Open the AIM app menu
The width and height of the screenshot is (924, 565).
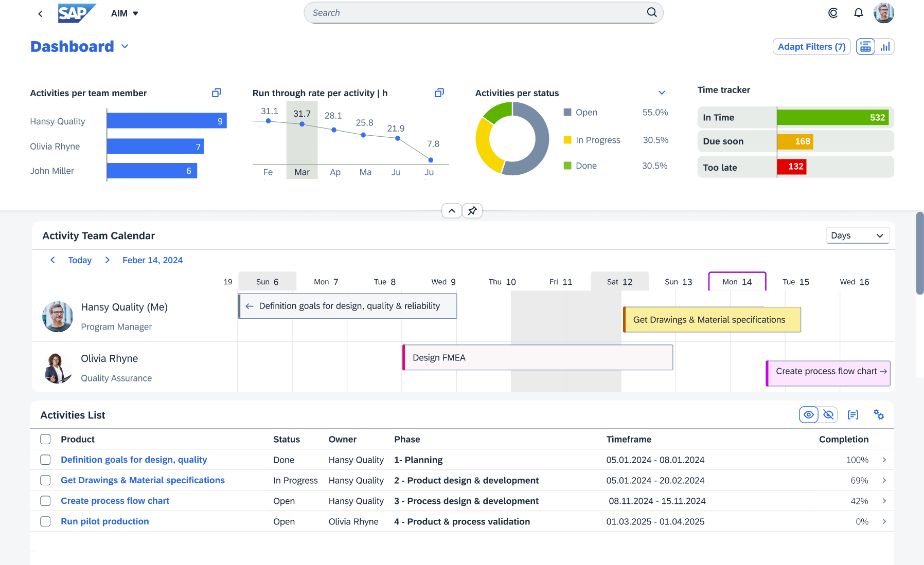pos(125,13)
